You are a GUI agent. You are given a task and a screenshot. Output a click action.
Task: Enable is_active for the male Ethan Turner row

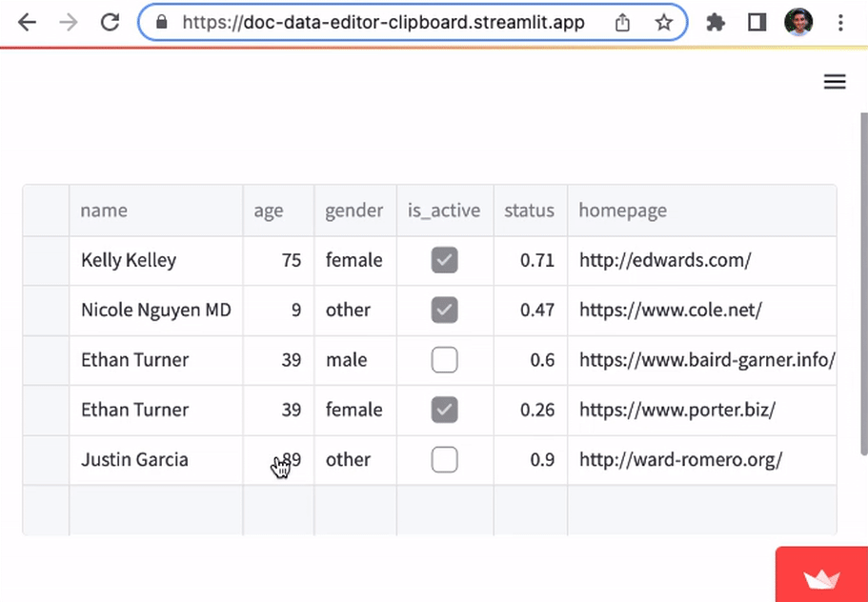coord(444,360)
